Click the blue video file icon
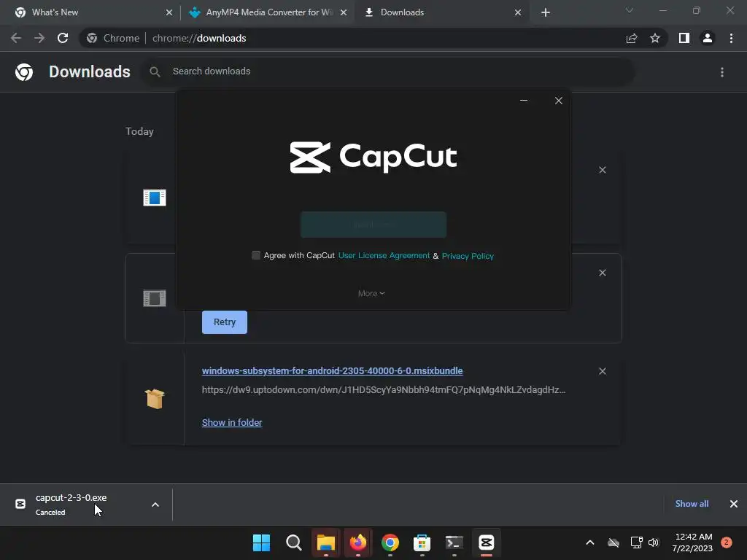Screen dimensions: 747x560 (155, 197)
